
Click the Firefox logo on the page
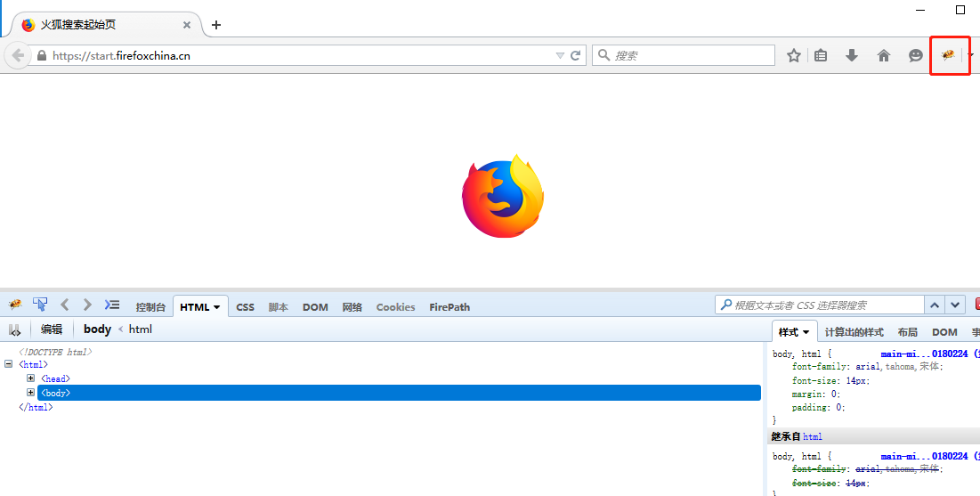tap(503, 196)
